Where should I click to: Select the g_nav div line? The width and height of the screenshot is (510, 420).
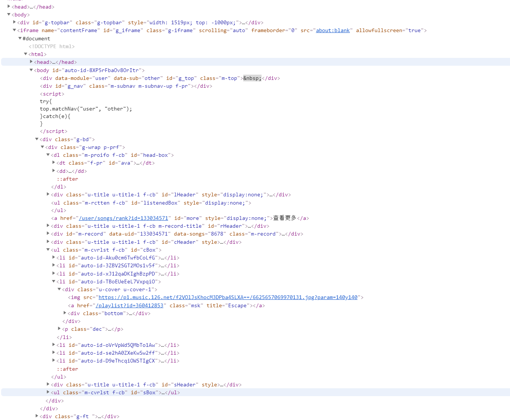pos(126,86)
